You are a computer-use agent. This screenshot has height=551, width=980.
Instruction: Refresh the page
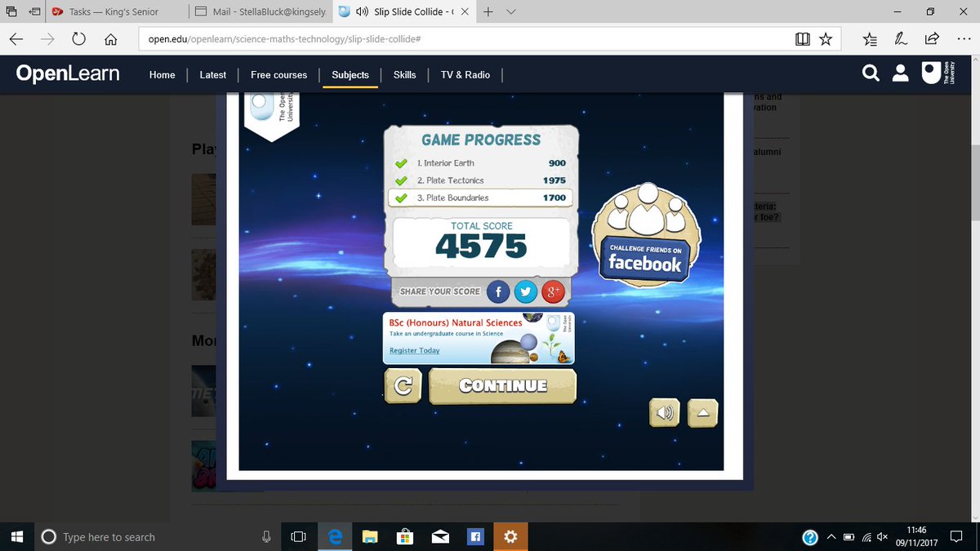pyautogui.click(x=79, y=39)
